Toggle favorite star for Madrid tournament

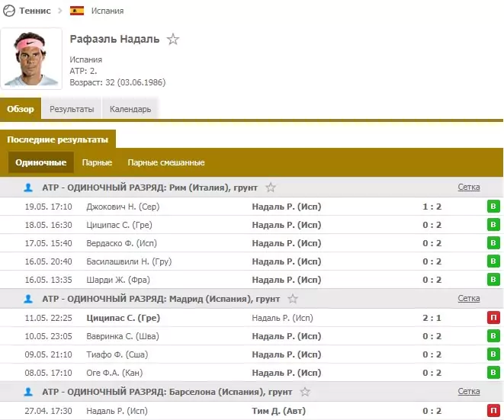pos(293,299)
